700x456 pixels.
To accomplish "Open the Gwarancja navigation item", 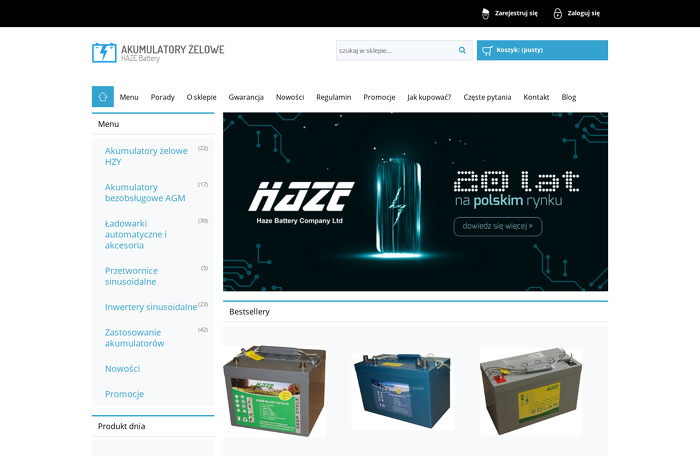I will coord(246,97).
